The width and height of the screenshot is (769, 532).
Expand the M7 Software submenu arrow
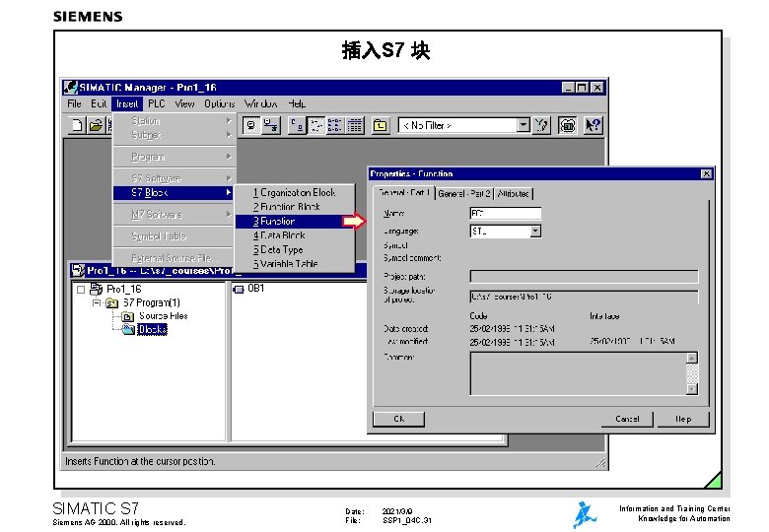[229, 215]
